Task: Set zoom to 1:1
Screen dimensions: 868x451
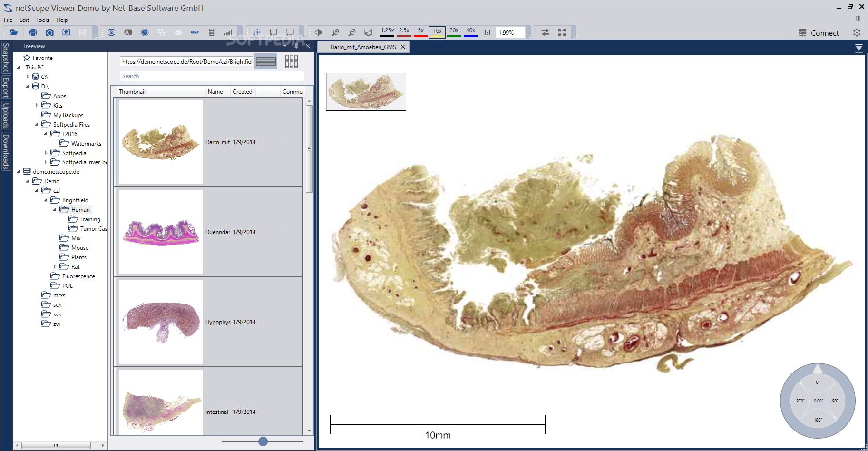Action: click(487, 33)
